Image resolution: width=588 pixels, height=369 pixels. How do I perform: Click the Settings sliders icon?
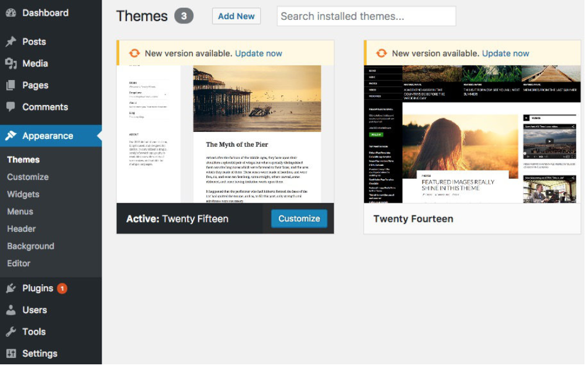pos(11,353)
